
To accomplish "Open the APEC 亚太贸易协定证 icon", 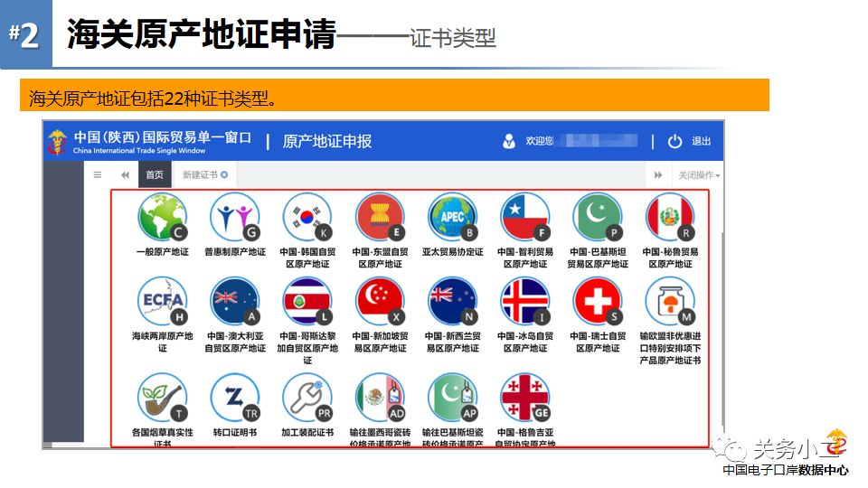I will 453,217.
